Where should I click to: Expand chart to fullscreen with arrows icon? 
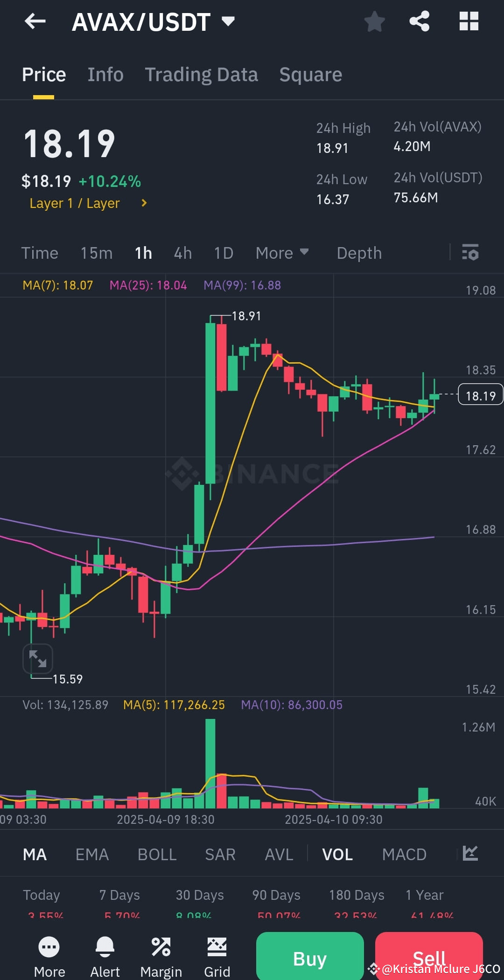tap(38, 659)
